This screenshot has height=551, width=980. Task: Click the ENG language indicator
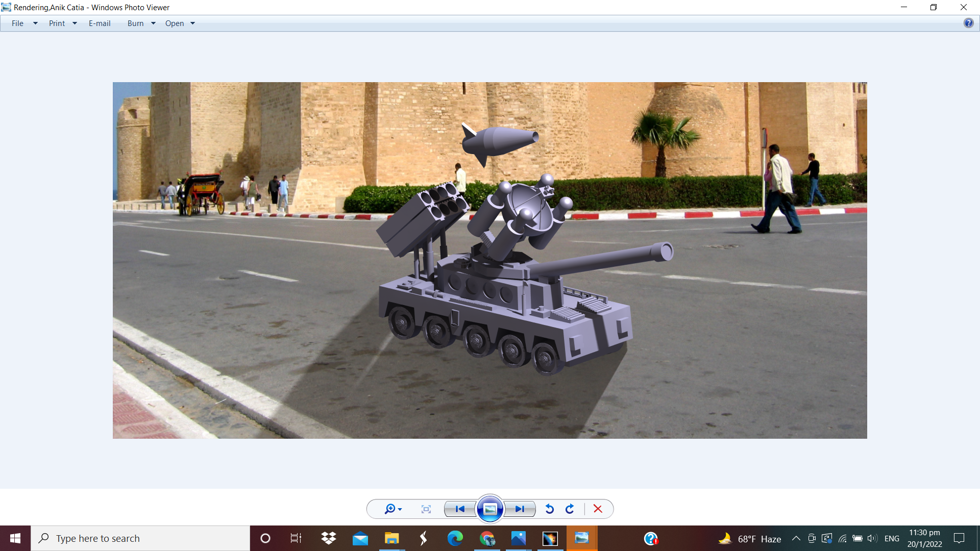tap(892, 539)
